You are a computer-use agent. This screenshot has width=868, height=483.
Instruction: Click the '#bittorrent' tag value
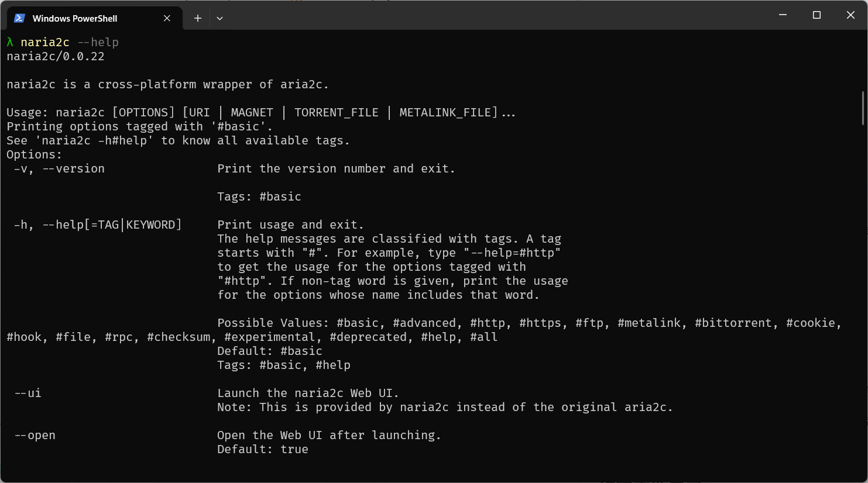(733, 323)
